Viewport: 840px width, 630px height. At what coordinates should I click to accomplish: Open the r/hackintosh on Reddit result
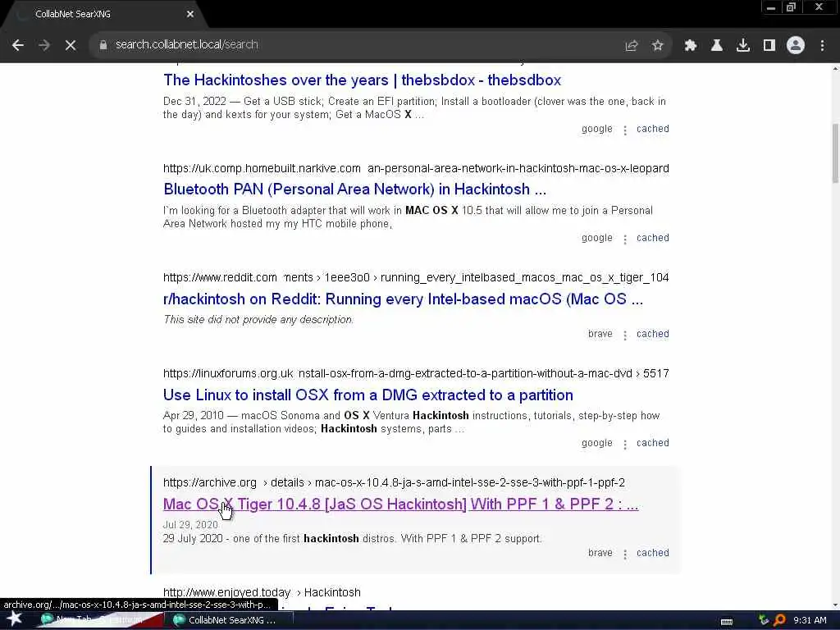pyautogui.click(x=403, y=299)
